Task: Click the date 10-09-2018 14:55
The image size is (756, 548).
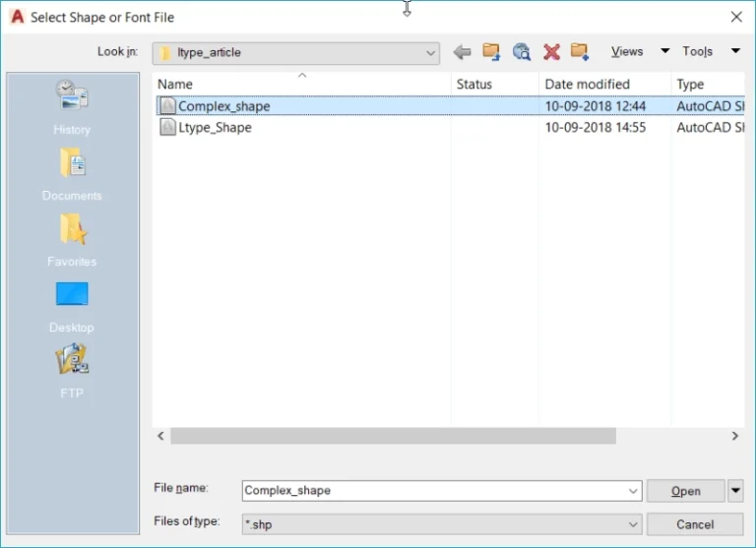Action: (595, 127)
